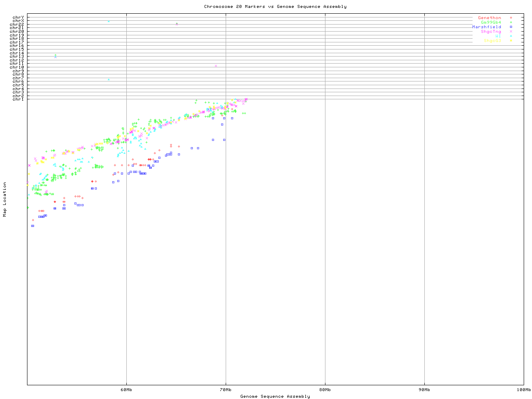Select the green point on chr22 row
This screenshot has width=532, height=399.
[177, 24]
